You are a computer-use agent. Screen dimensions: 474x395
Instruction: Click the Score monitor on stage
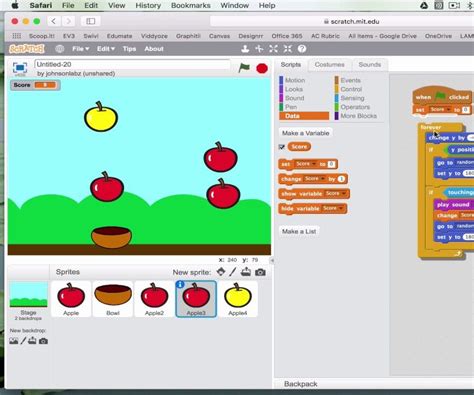pos(35,85)
